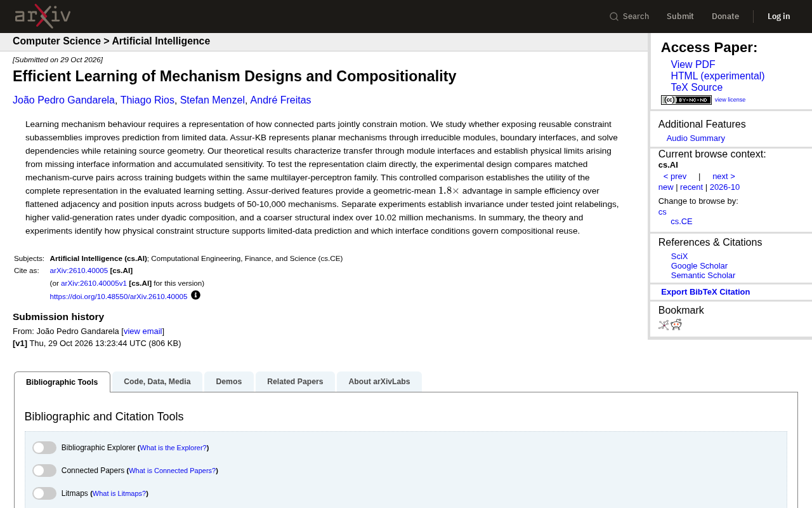Click What is the Explorer? link
Image resolution: width=812 pixels, height=508 pixels.
(173, 448)
